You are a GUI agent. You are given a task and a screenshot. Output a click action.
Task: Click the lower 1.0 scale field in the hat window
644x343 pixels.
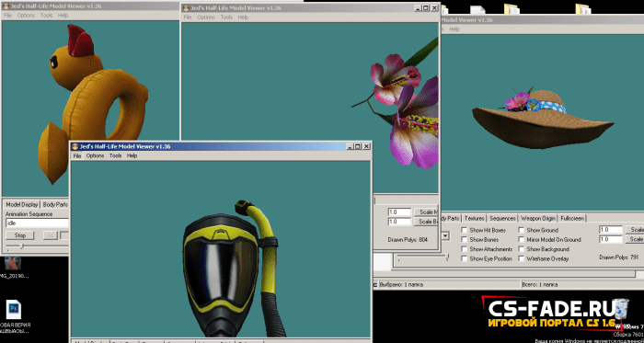[x=611, y=239]
